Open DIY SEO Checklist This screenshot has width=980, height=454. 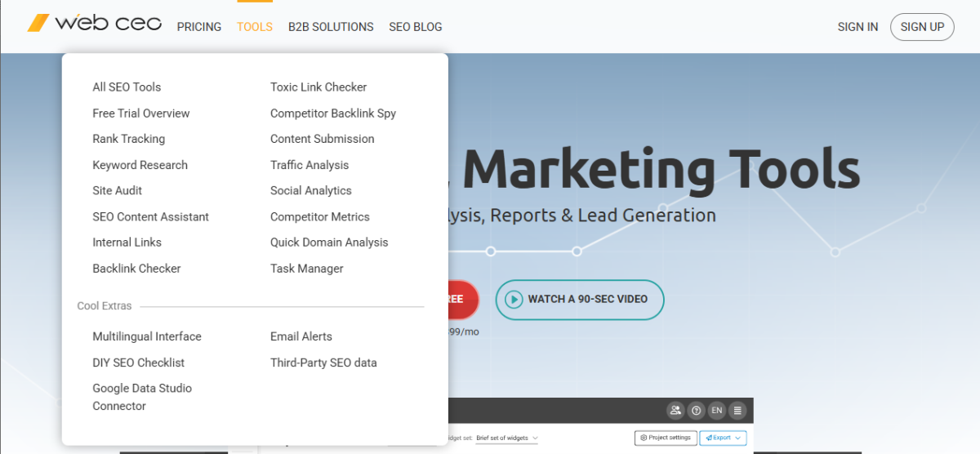(x=139, y=363)
